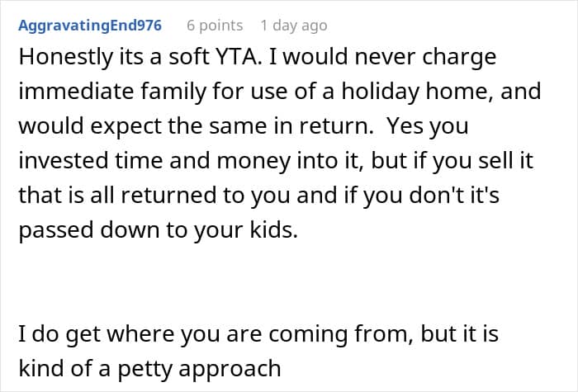
Task: Open the AggravatingEnd976 user profile
Action: 89,26
